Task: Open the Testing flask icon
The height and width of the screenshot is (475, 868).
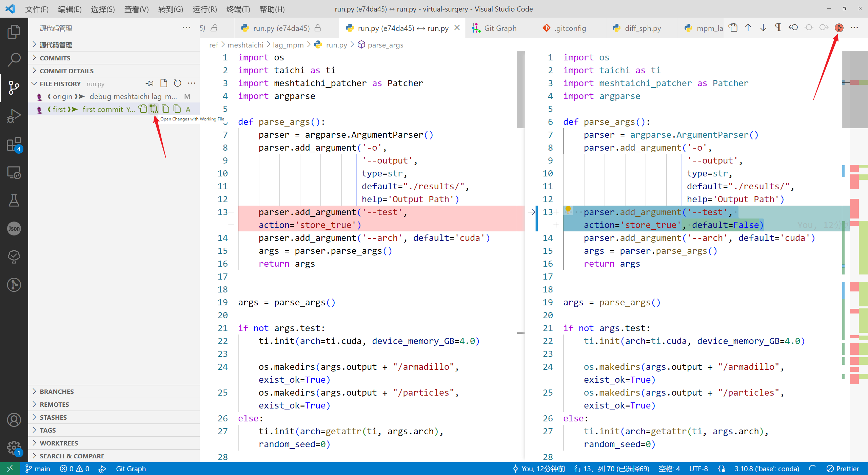Action: (x=14, y=201)
